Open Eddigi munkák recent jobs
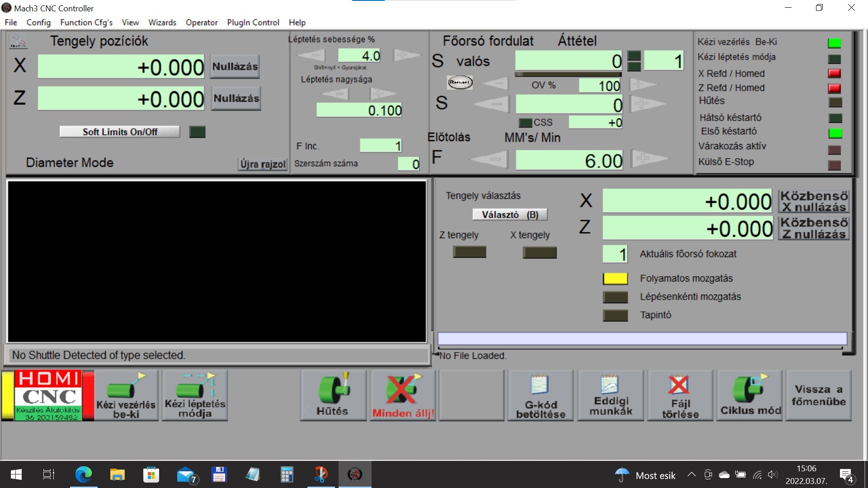 (x=611, y=395)
